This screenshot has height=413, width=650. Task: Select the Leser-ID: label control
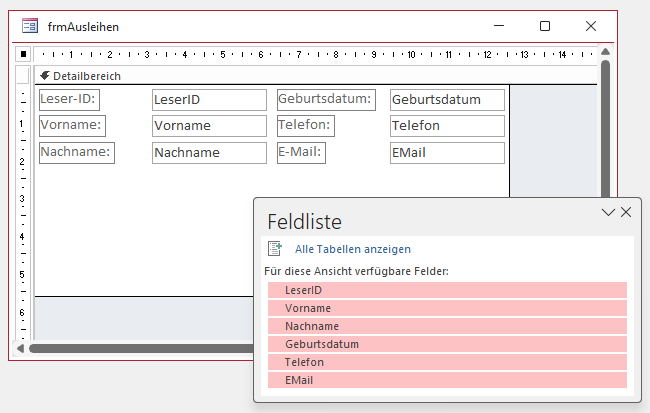(70, 100)
